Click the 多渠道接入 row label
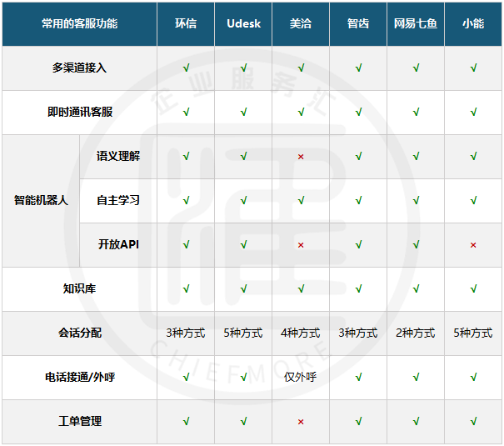The height and width of the screenshot is (446, 504). [79, 68]
